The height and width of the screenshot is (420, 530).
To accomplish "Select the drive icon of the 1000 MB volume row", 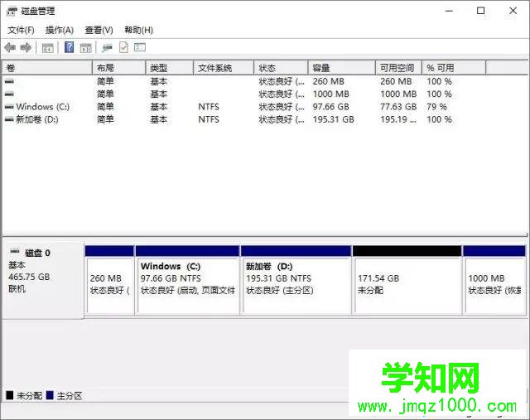I will tap(9, 94).
